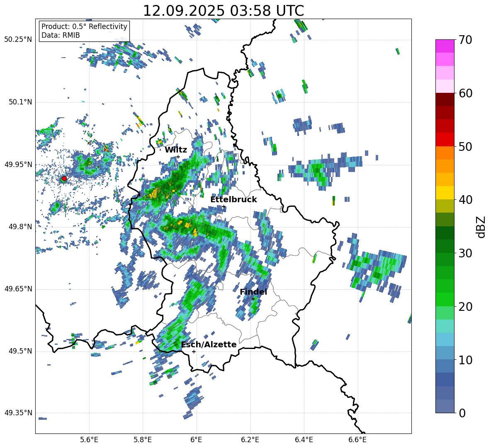Click the Wiltz city label
This screenshot has width=491, height=448.
tap(176, 150)
